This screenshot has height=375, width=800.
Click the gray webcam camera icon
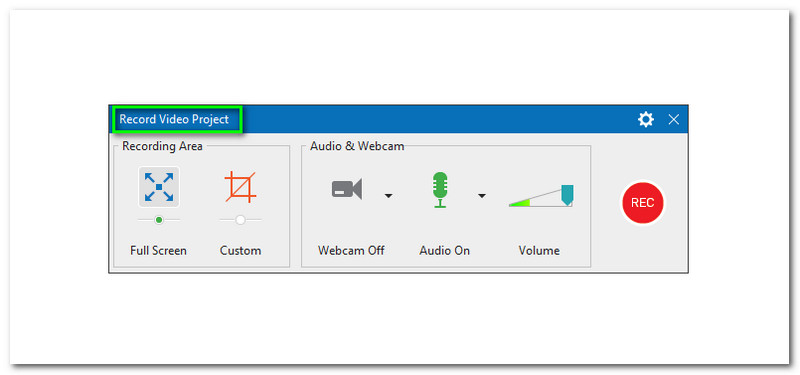coord(347,189)
